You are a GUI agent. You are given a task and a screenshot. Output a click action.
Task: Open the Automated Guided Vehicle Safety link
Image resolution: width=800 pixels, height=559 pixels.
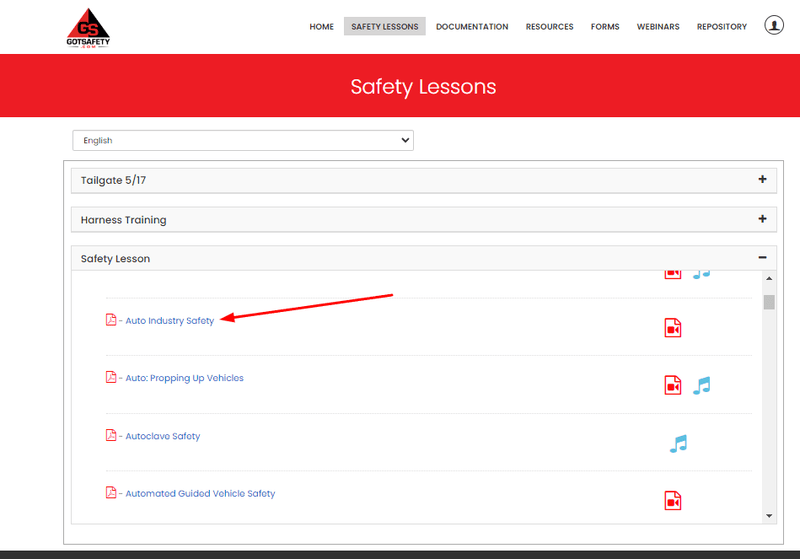(x=200, y=494)
